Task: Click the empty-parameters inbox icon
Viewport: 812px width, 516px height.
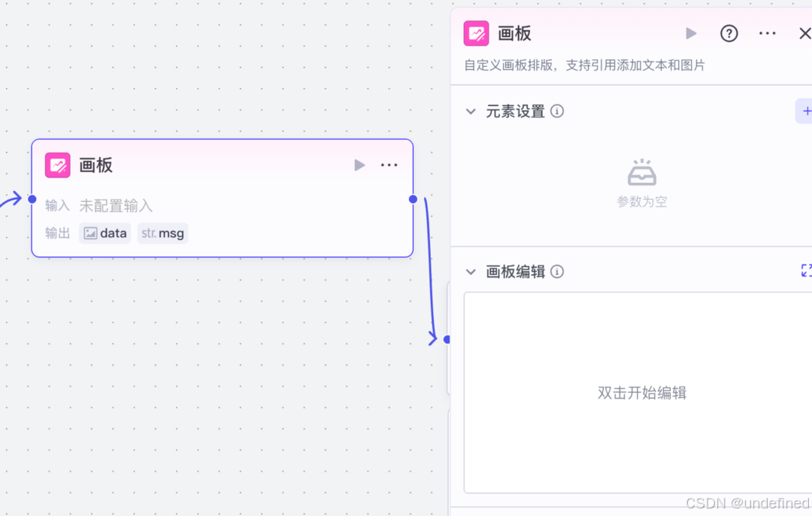Action: pos(641,172)
